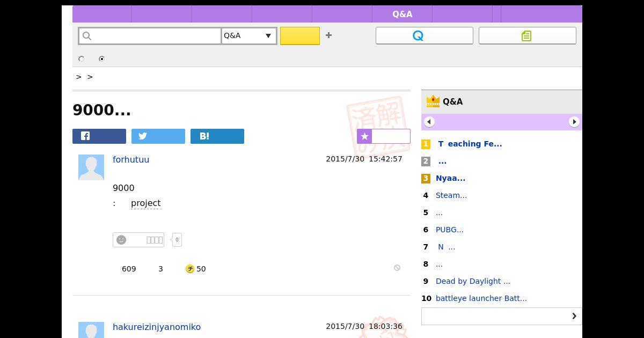Click the post timestamp 2015/7/30 15:42:57
644x338 pixels.
point(364,159)
